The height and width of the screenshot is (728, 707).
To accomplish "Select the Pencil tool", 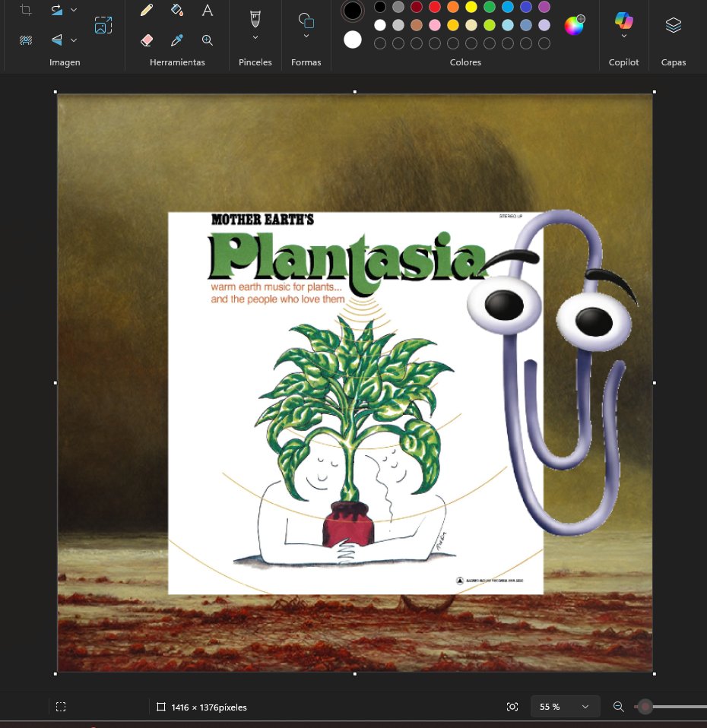I will click(147, 10).
